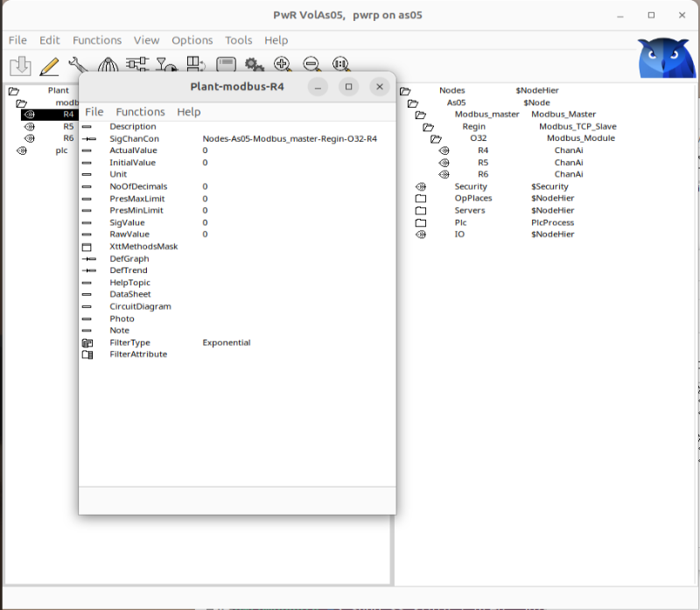Collapse the Regin Modbus_TCP_Slave folder
700x610 pixels.
click(428, 127)
